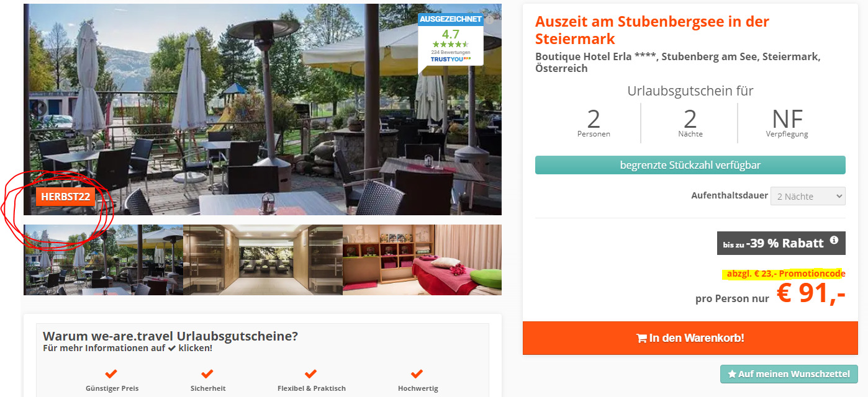Open the Auszeit am Stubenbergsee title link
This screenshot has height=397, width=868.
click(652, 30)
